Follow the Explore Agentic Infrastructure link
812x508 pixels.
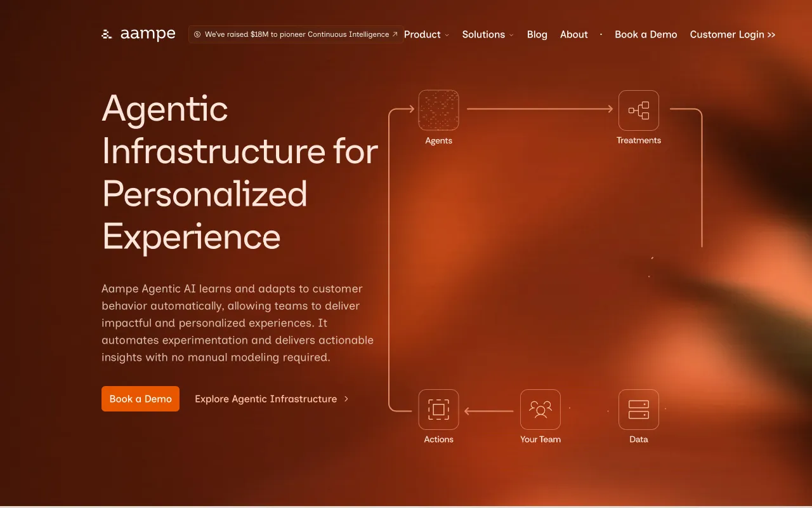(x=272, y=399)
